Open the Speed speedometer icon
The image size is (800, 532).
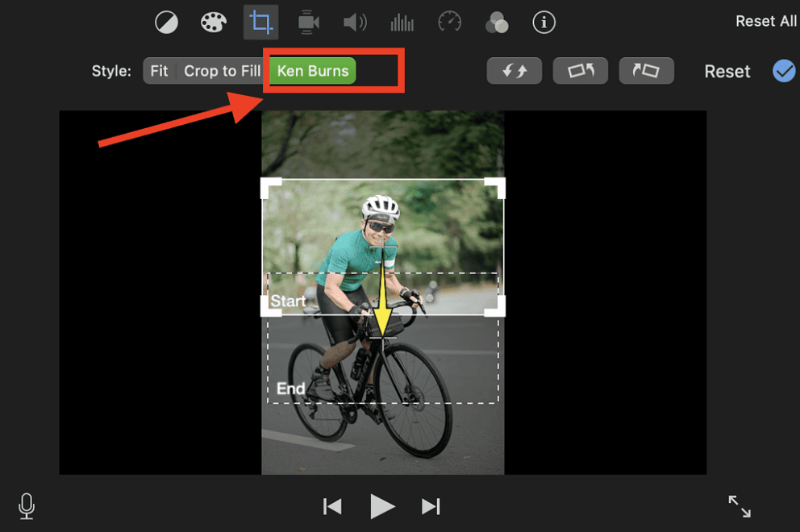(x=449, y=22)
